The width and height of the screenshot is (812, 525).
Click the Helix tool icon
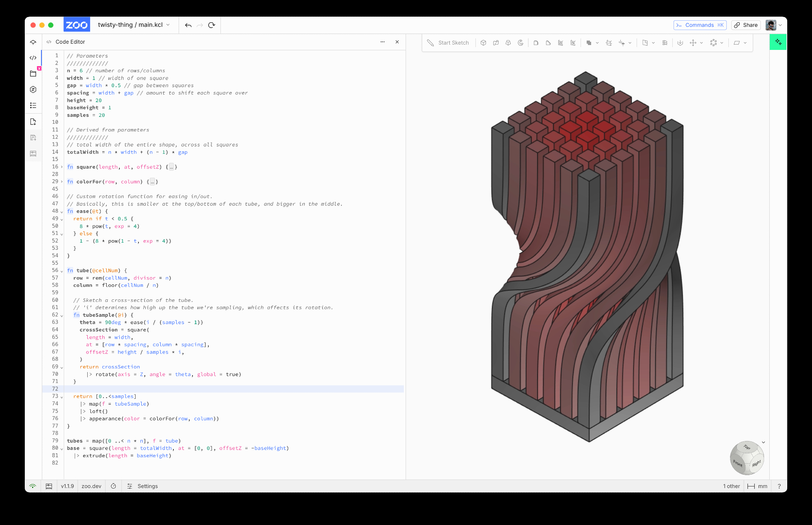click(665, 43)
